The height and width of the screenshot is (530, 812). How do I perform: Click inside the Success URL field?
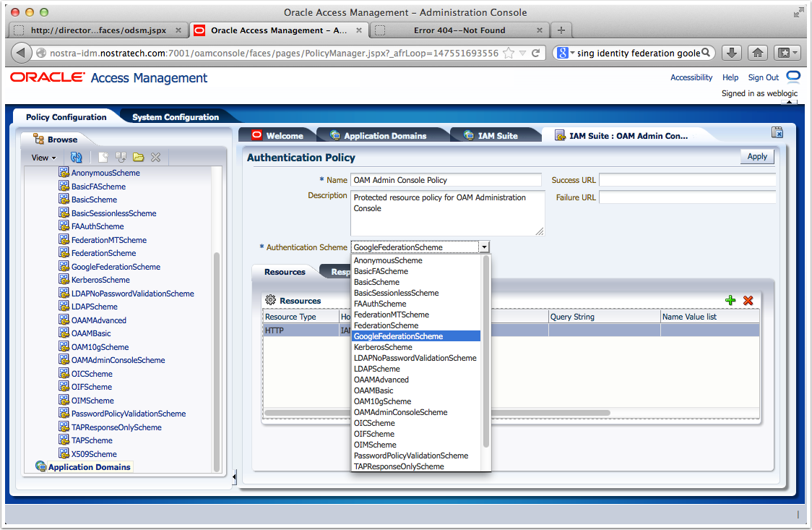pos(686,179)
